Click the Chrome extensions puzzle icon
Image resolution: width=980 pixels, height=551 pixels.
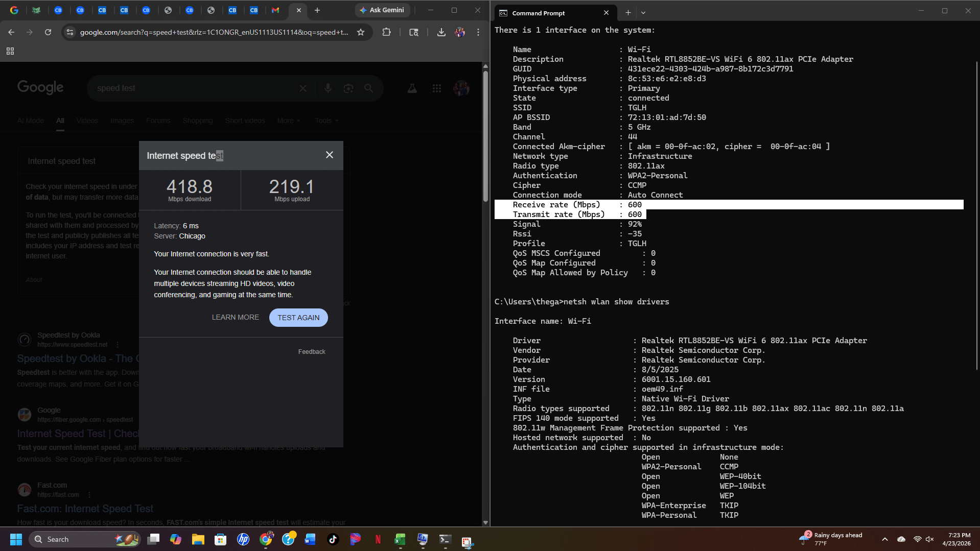click(387, 32)
